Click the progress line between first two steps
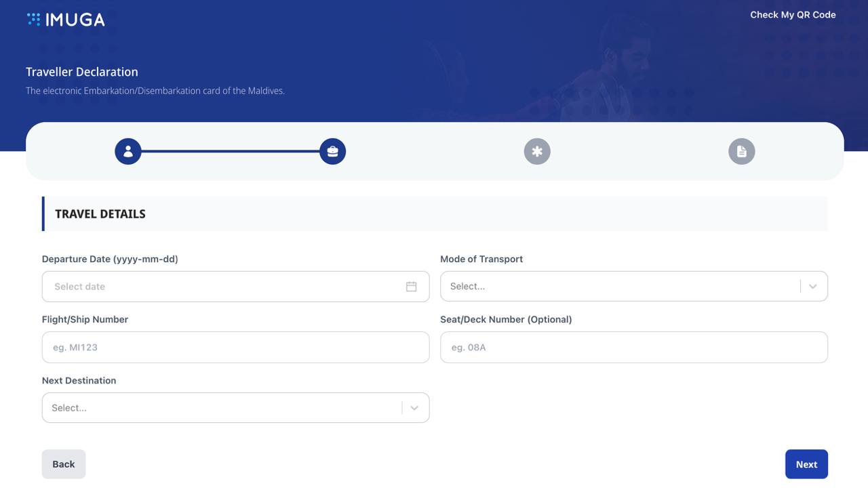The image size is (868, 496). click(x=231, y=151)
